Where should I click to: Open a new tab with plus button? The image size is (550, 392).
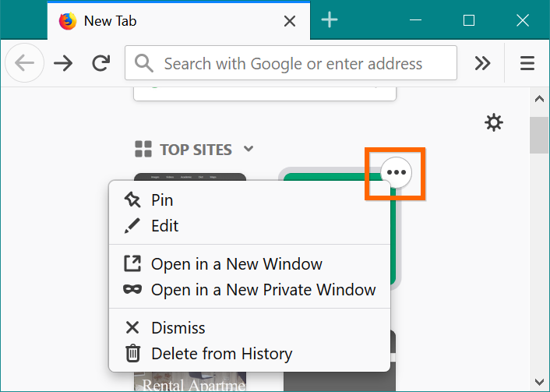pyautogui.click(x=330, y=21)
